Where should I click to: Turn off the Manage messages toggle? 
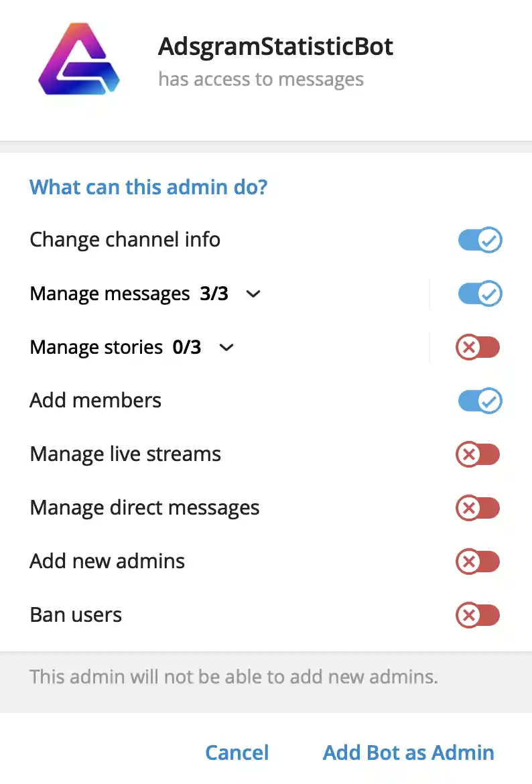coord(480,293)
